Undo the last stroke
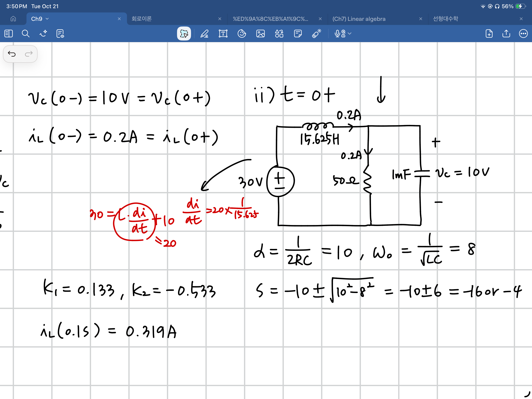This screenshot has height=399, width=532. point(11,54)
